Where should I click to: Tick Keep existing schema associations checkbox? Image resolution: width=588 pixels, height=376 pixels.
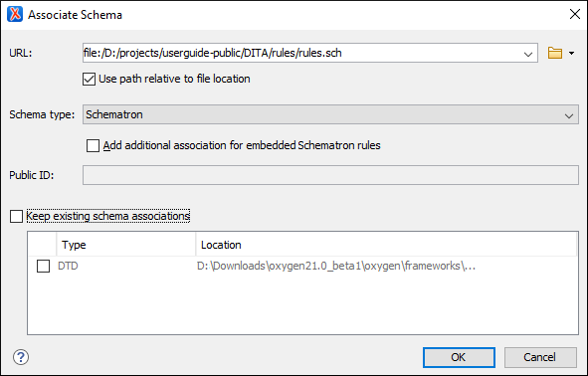[x=16, y=216]
